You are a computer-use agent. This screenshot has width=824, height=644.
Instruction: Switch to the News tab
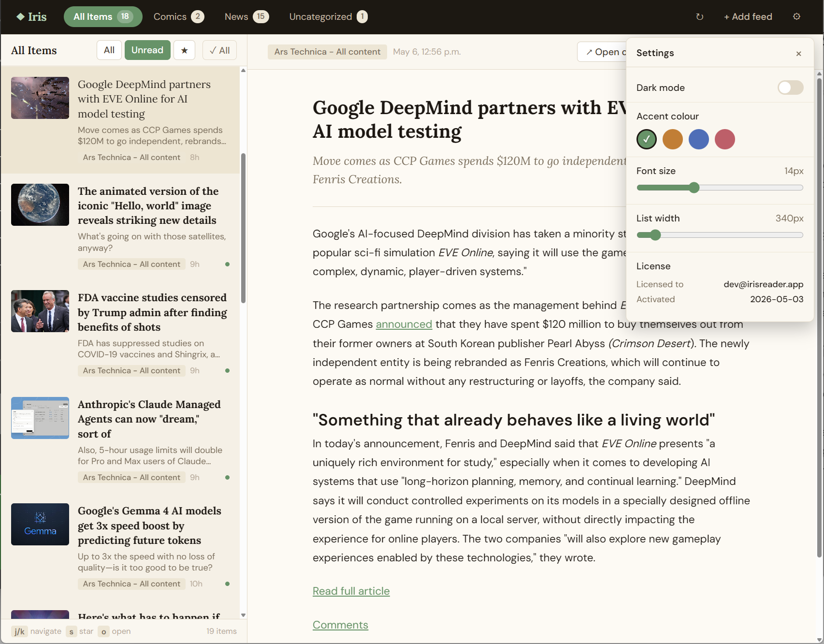pos(246,16)
